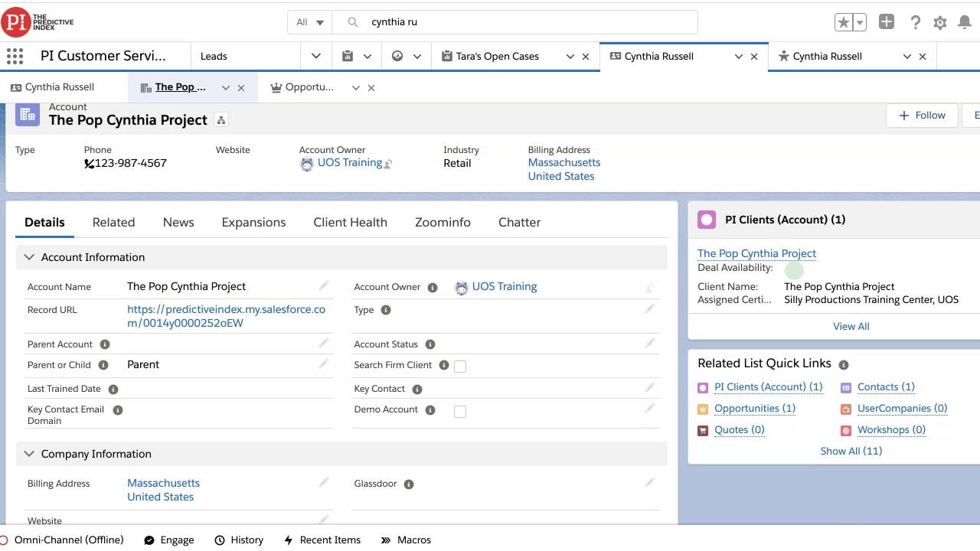Click the account hierarchy icon beside account name
Screen dimensions: 980x551
pos(221,120)
